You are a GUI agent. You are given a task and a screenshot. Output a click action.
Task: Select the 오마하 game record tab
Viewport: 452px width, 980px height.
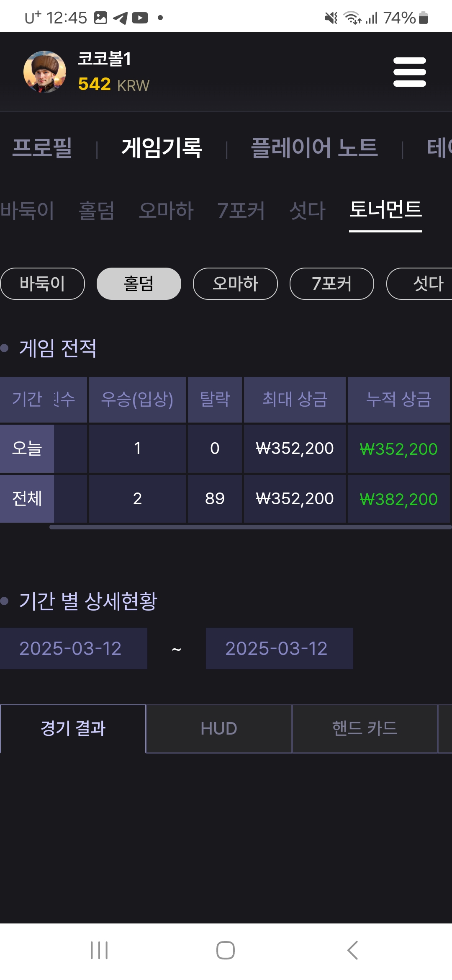[x=166, y=210]
